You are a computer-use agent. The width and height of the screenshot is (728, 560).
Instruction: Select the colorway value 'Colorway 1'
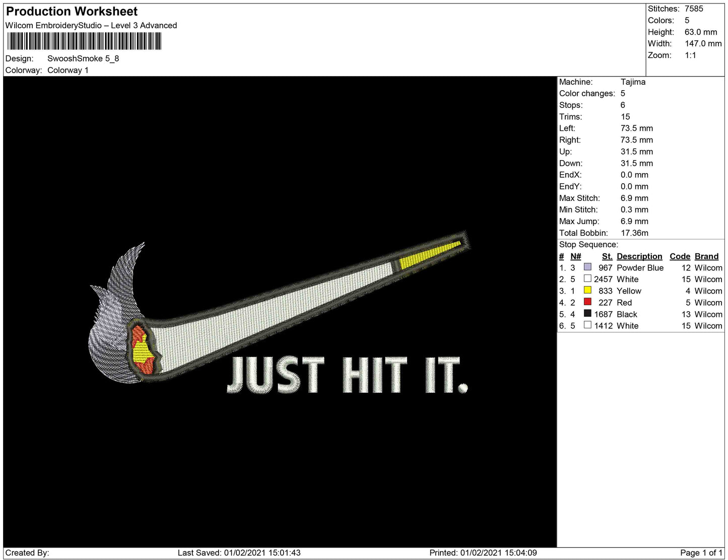68,70
